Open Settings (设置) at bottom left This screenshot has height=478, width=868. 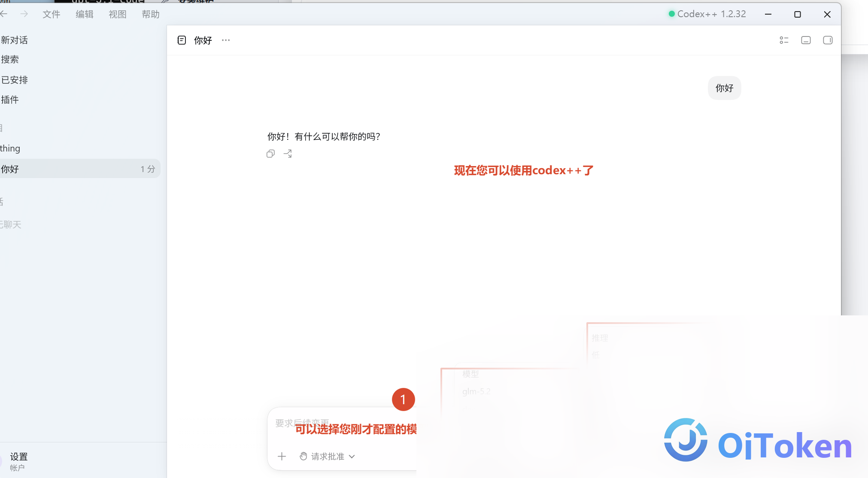19,457
